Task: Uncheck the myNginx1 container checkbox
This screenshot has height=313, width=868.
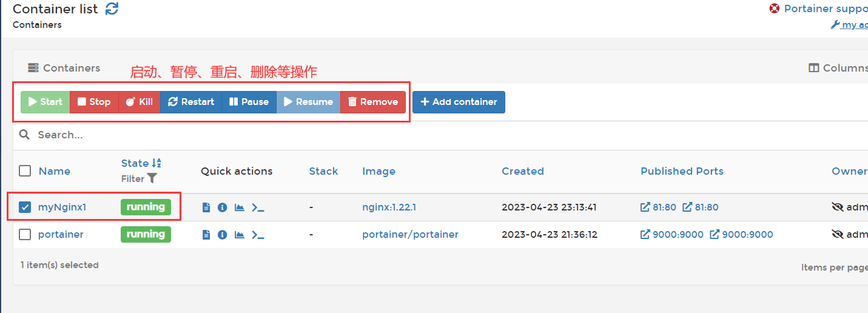Action: pos(25,207)
